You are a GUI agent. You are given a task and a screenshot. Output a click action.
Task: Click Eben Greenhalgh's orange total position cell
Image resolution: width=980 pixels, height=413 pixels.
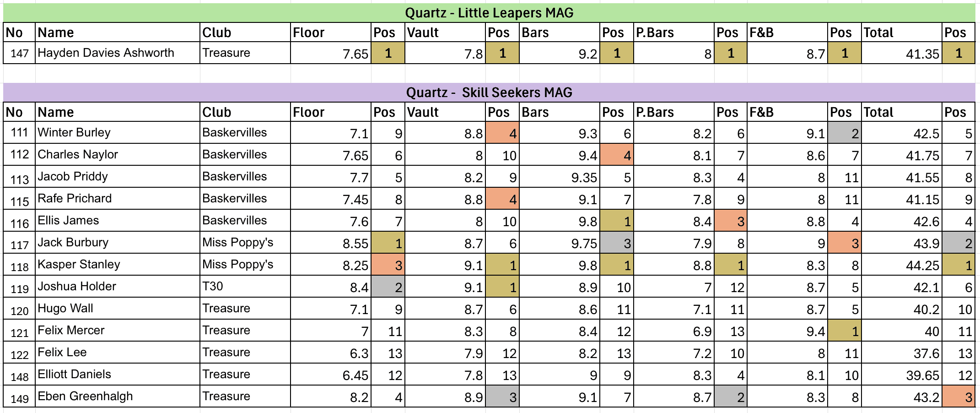pyautogui.click(x=958, y=397)
